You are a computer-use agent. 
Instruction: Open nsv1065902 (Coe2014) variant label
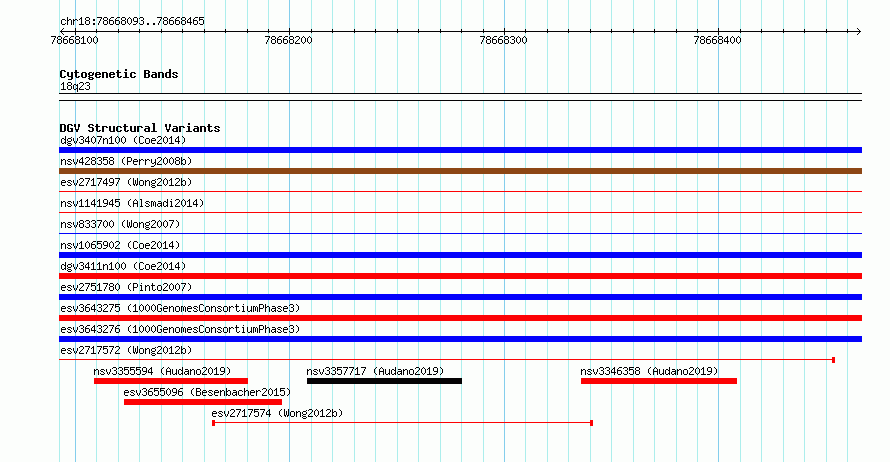pos(120,245)
